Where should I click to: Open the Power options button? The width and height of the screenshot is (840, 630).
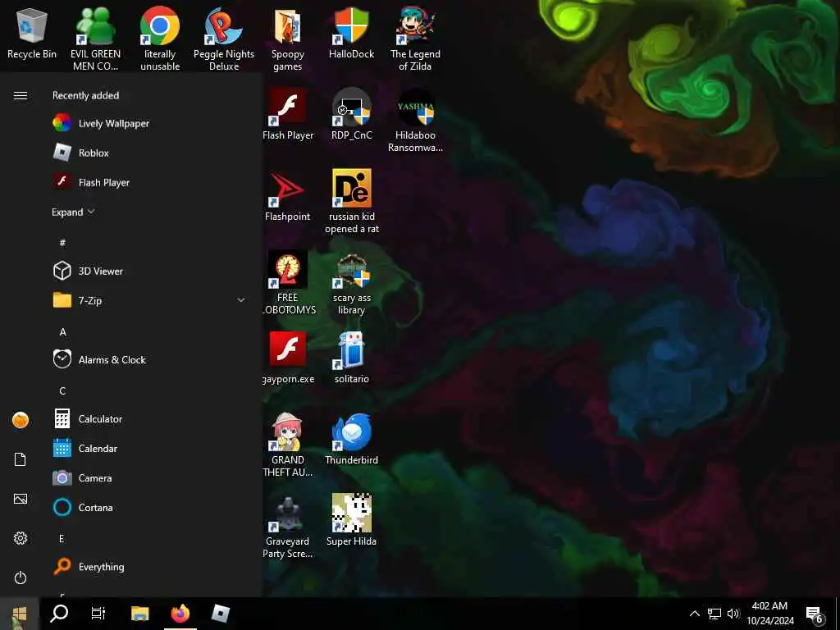[x=21, y=577]
